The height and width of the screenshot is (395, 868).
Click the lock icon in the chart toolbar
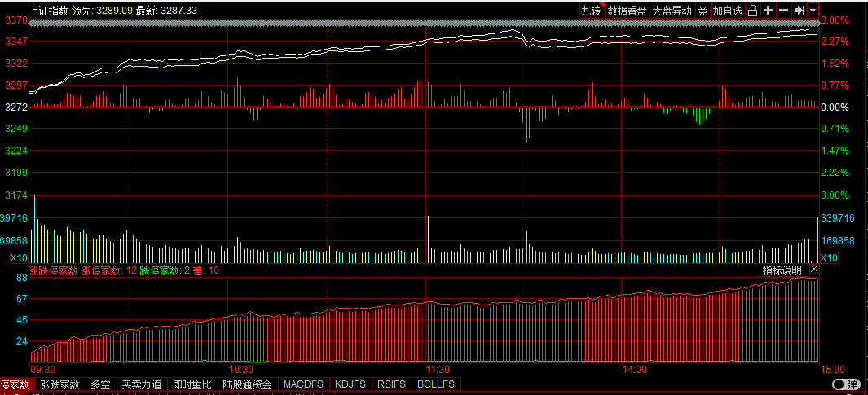pyautogui.click(x=752, y=11)
